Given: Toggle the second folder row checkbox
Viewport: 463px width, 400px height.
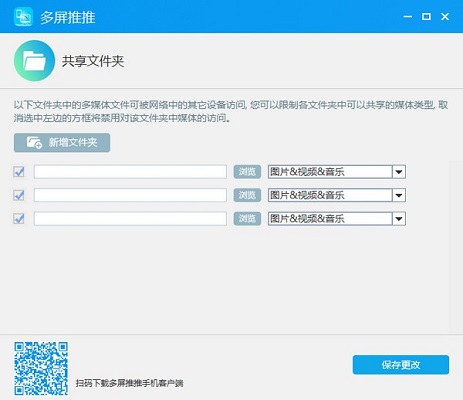Looking at the screenshot, I should pyautogui.click(x=19, y=195).
